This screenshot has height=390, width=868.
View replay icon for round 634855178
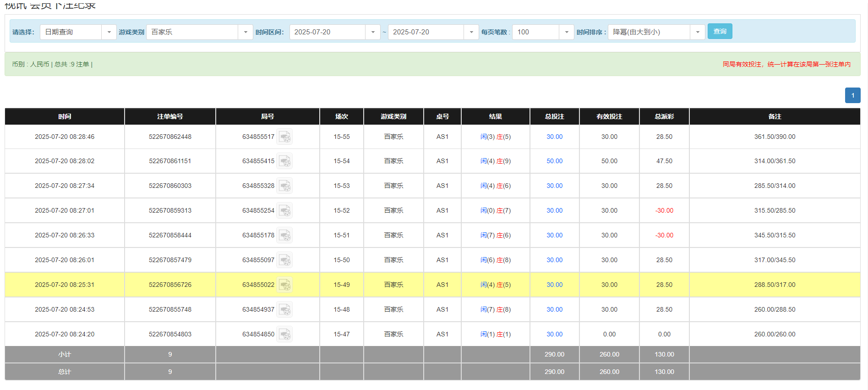pyautogui.click(x=284, y=236)
